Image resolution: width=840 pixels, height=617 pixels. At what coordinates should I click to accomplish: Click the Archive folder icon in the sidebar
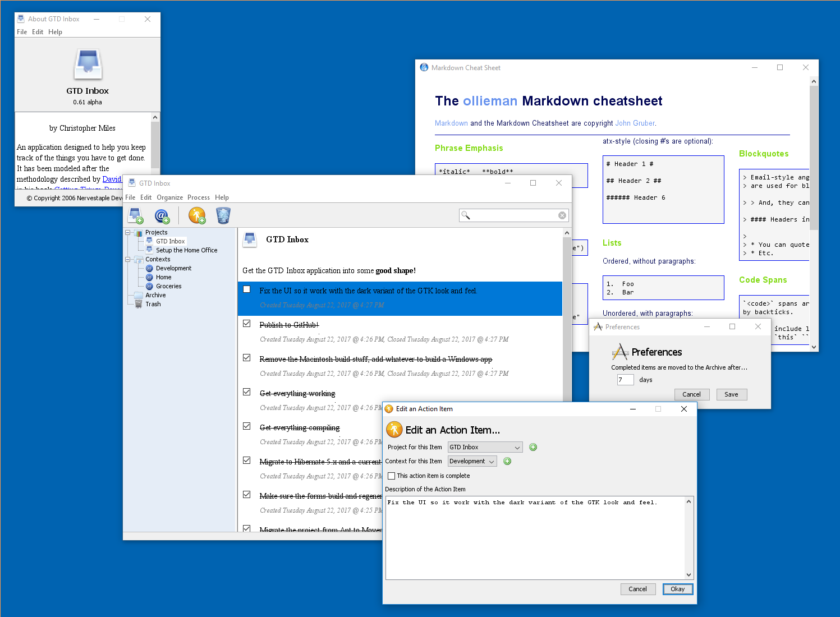pyautogui.click(x=139, y=295)
